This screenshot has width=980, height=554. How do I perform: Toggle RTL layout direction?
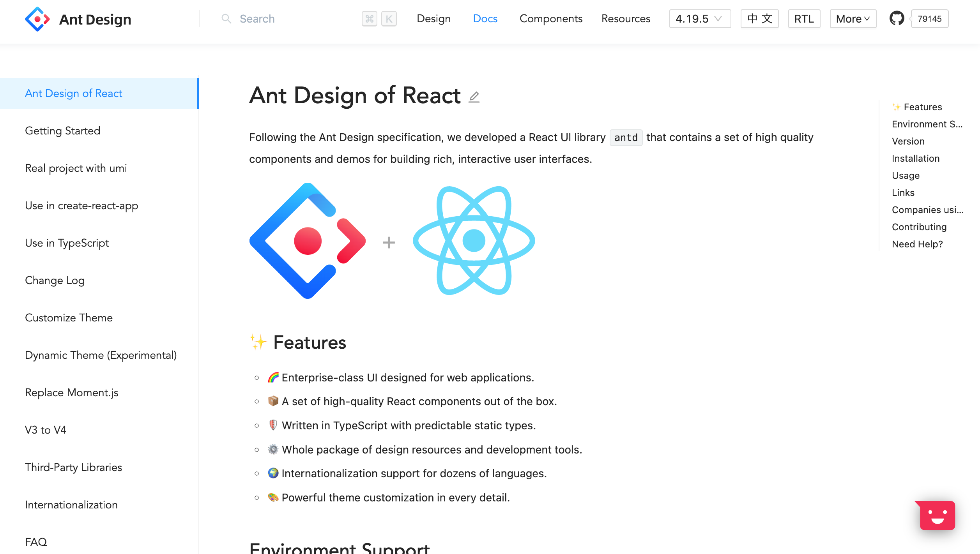[804, 19]
